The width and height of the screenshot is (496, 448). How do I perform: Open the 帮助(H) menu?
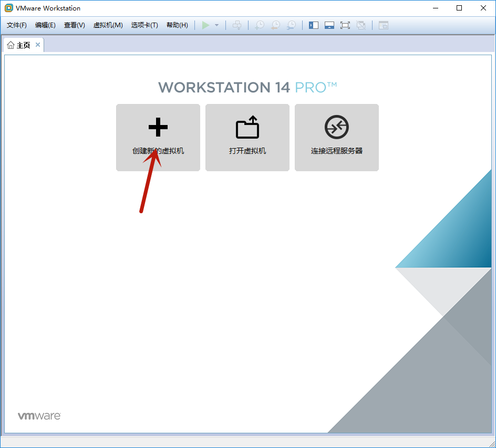pos(177,25)
